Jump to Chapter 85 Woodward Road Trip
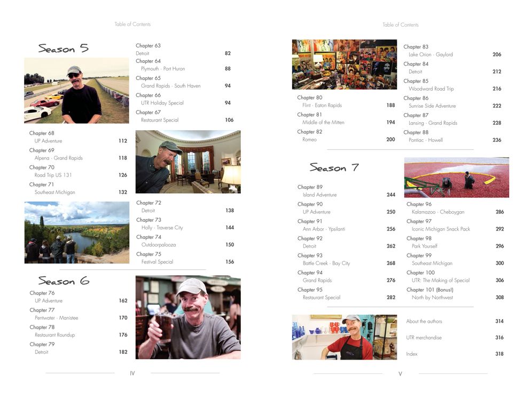Screen dimensions: 532x398 coord(452,85)
